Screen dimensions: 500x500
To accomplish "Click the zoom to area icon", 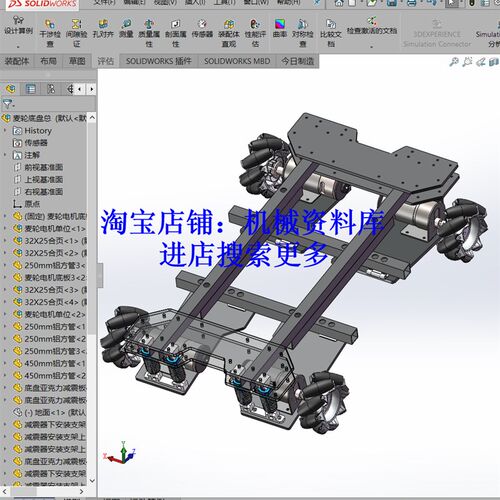I will [x=467, y=62].
